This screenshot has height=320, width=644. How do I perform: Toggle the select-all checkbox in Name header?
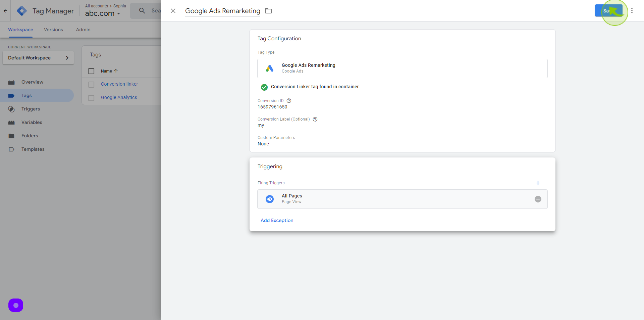coord(91,71)
